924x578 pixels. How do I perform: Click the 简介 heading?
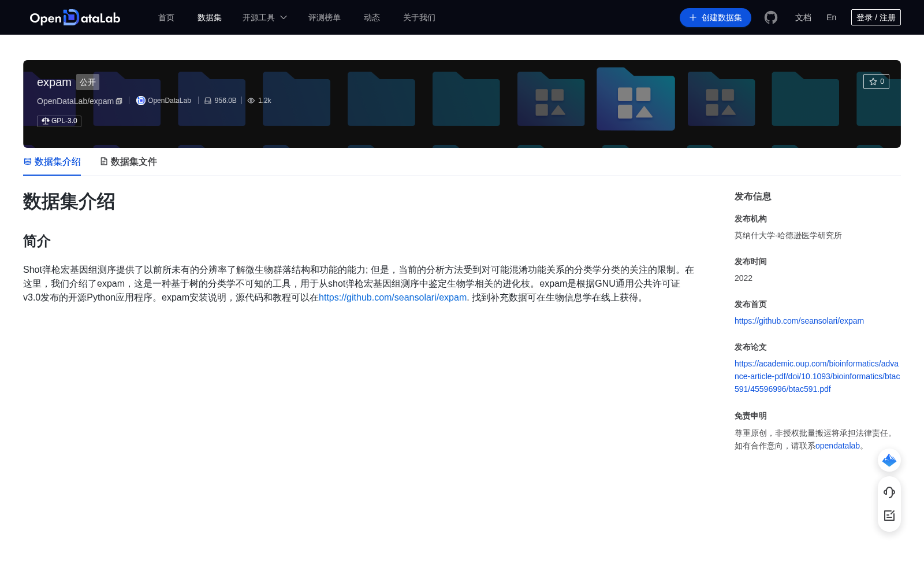(37, 241)
